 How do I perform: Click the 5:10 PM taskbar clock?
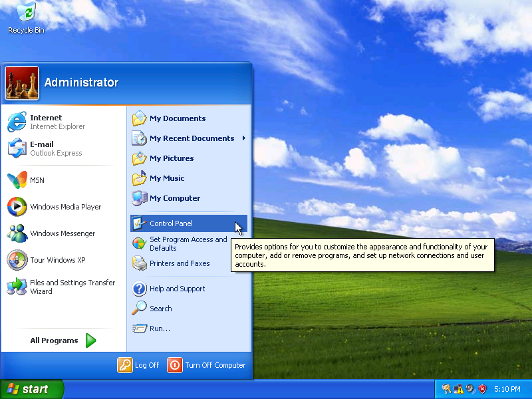click(507, 389)
